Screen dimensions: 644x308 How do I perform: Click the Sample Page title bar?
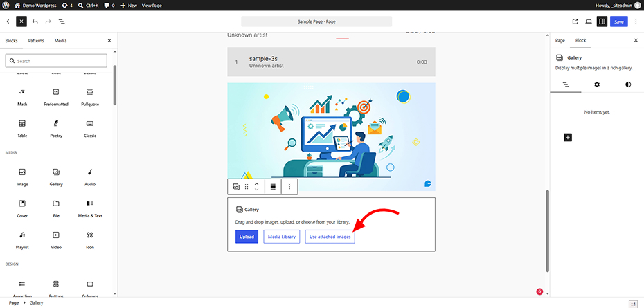[x=316, y=21]
